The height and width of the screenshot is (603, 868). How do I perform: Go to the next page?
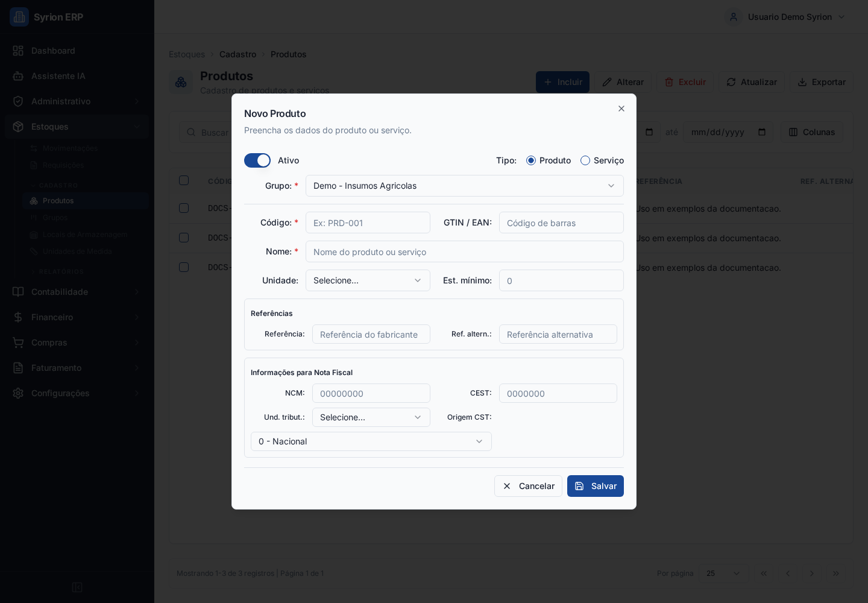pos(812,573)
